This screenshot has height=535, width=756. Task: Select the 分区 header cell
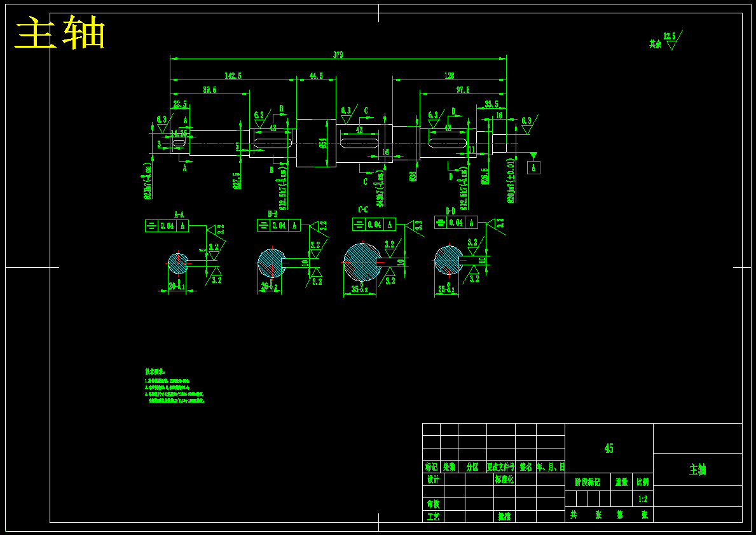click(x=472, y=467)
